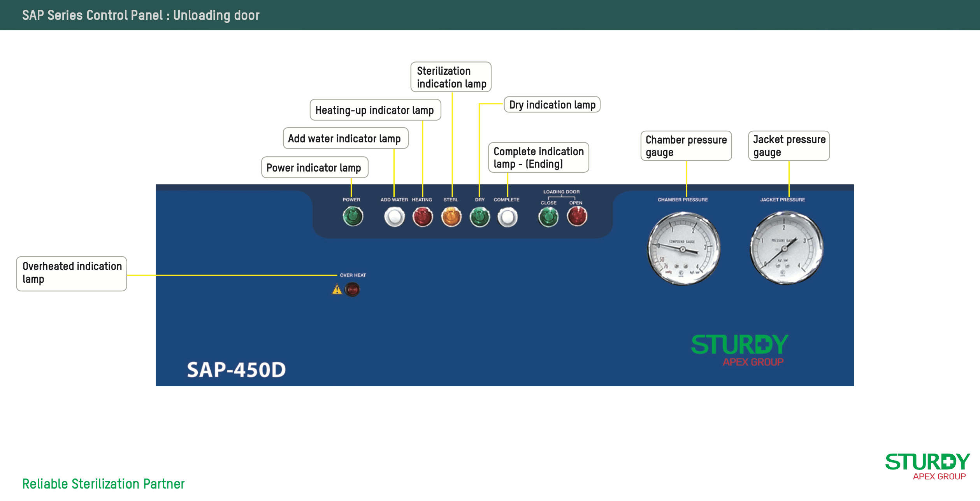Click the 'Chamber pressure gauge' callout
This screenshot has width=980, height=501.
click(686, 146)
